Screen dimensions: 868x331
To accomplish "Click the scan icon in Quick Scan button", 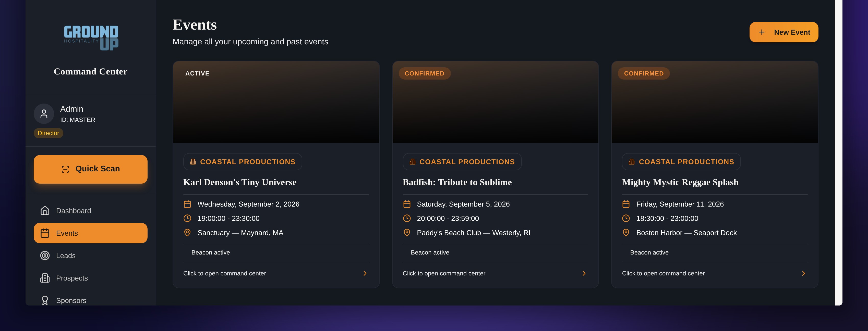I will pyautogui.click(x=65, y=169).
